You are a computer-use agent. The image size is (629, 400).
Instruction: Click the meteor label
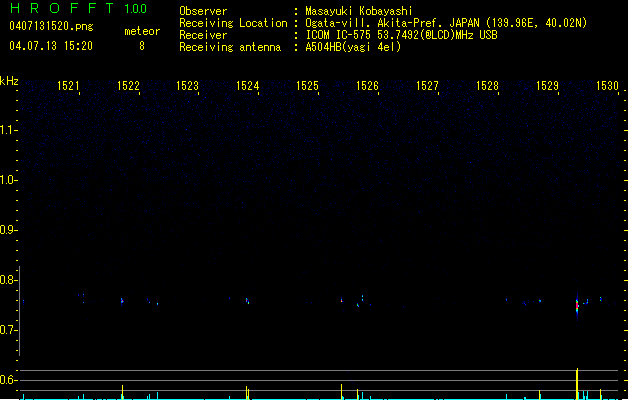pos(142,31)
